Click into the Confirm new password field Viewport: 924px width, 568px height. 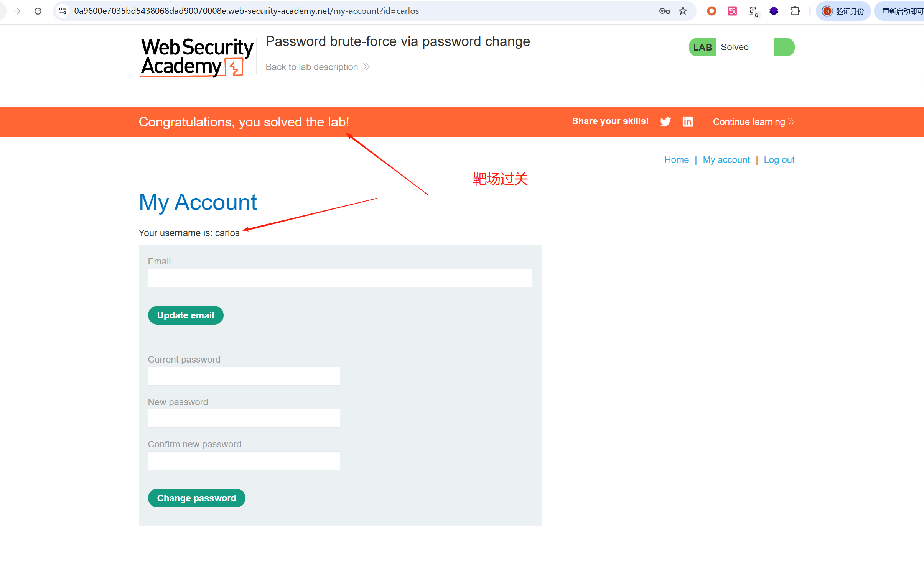(244, 461)
